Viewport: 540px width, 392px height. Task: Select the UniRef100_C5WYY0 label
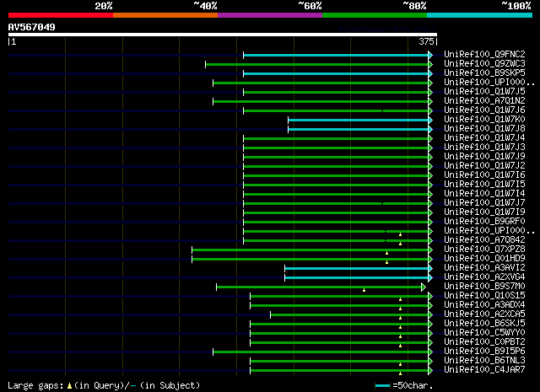(484, 333)
